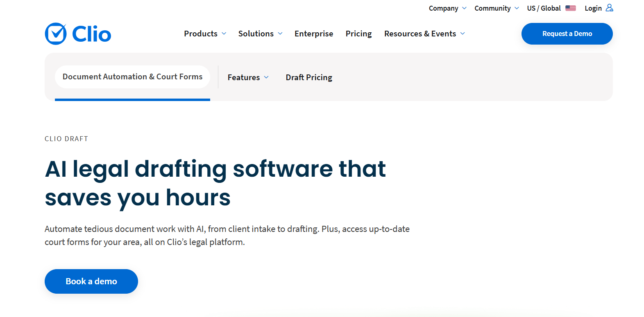This screenshot has height=317, width=644.
Task: Select Document Automation & Court Forms tab
Action: coord(132,77)
